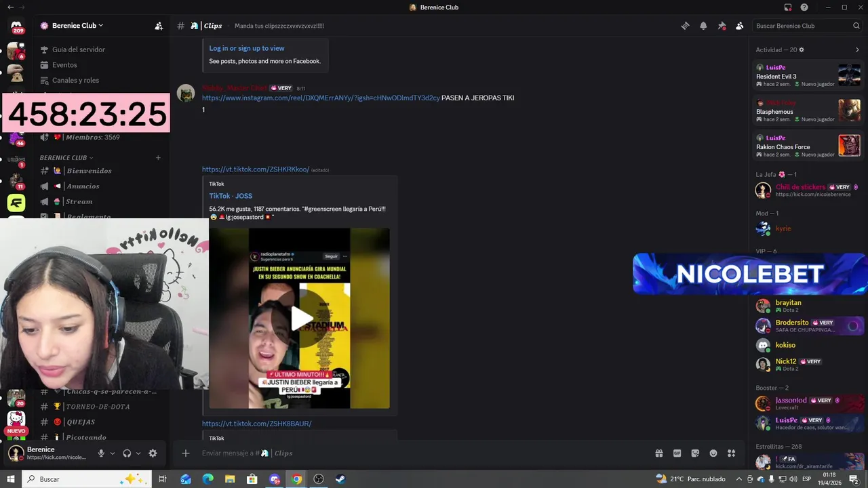868x488 pixels.
Task: Expand Activity panel with right chevron
Action: (857, 49)
